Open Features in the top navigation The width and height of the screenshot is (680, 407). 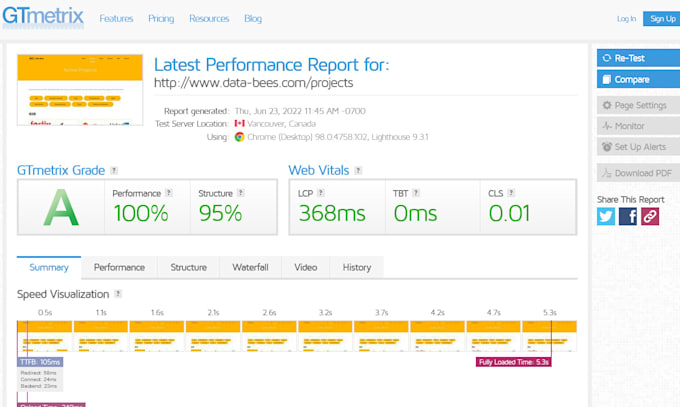pos(116,19)
